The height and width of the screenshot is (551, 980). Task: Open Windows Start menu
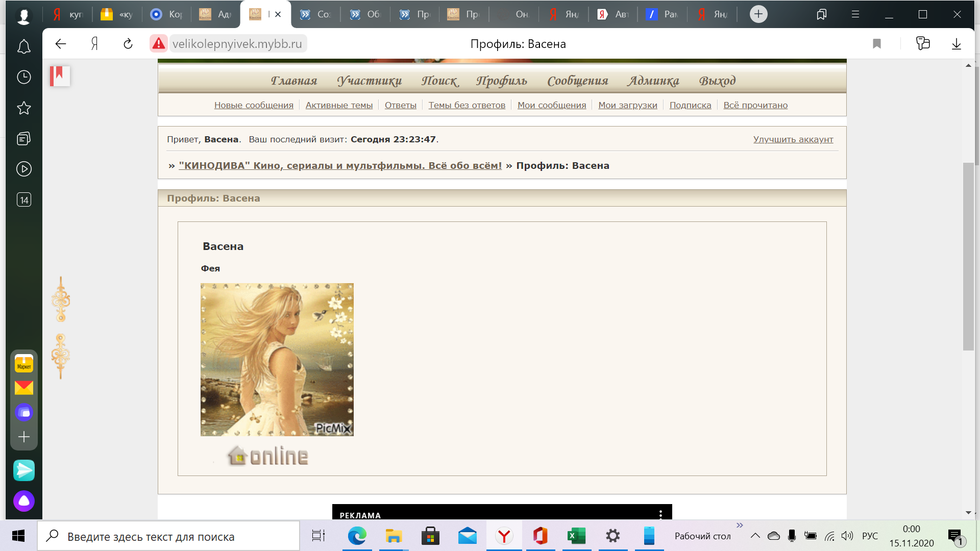coord(18,536)
